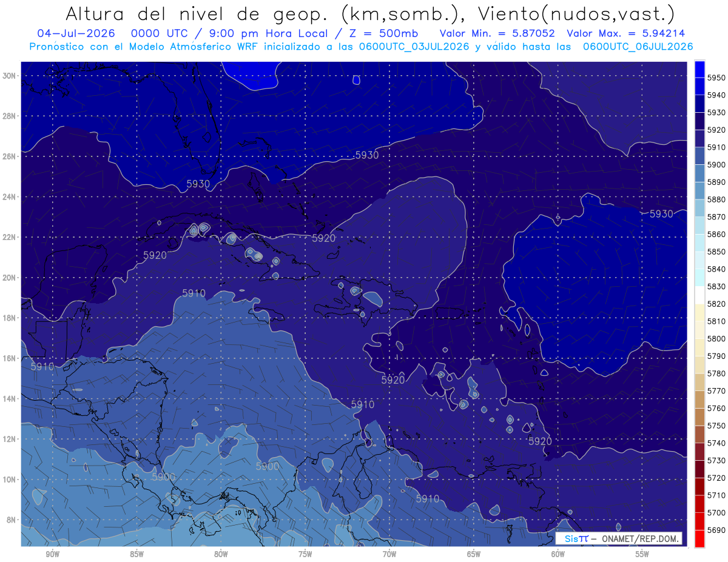Click the 5860 value on the color legend
Screen dimensions: 728x562
pos(716,234)
